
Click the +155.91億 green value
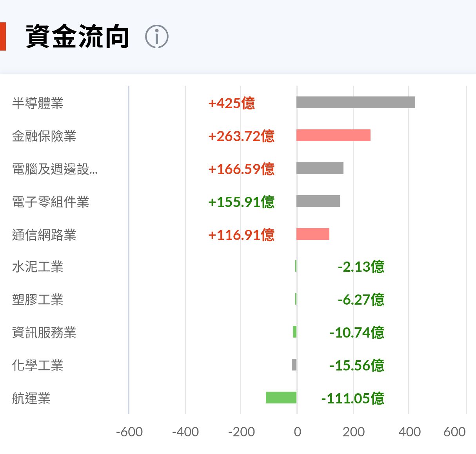click(242, 202)
